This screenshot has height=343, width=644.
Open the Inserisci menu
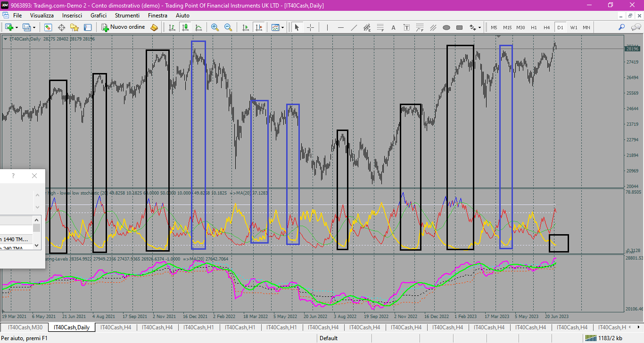(x=72, y=16)
